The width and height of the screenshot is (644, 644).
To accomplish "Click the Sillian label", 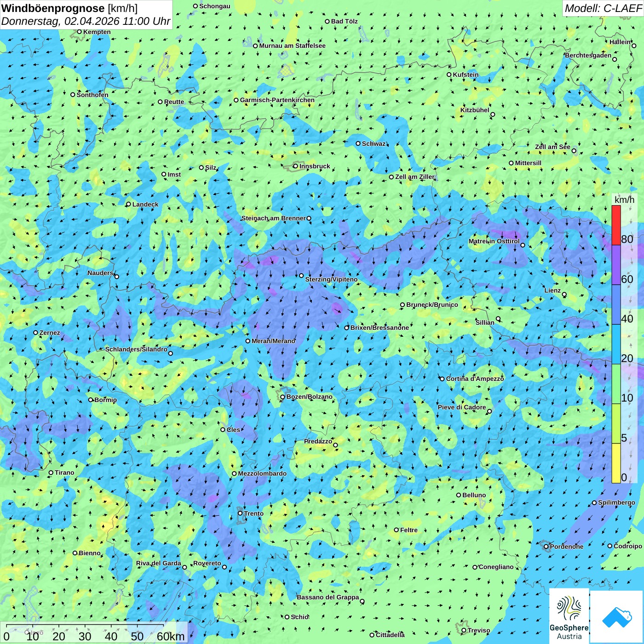I will [485, 322].
